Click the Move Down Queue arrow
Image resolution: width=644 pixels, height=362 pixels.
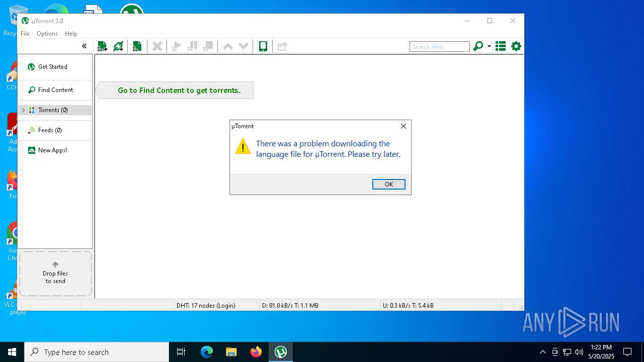point(244,46)
